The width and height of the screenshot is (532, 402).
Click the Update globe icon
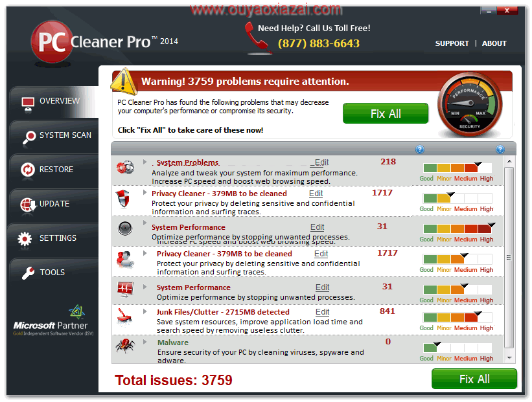[28, 205]
